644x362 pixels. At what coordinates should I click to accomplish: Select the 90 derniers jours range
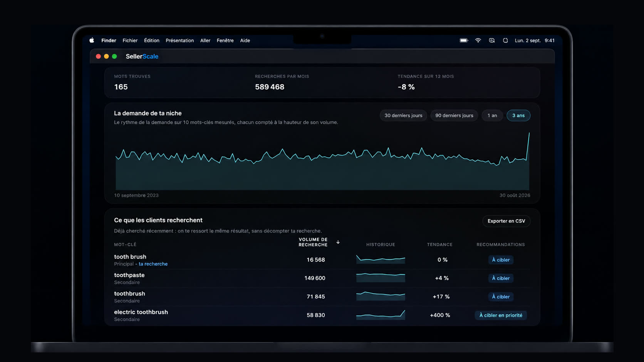click(454, 115)
